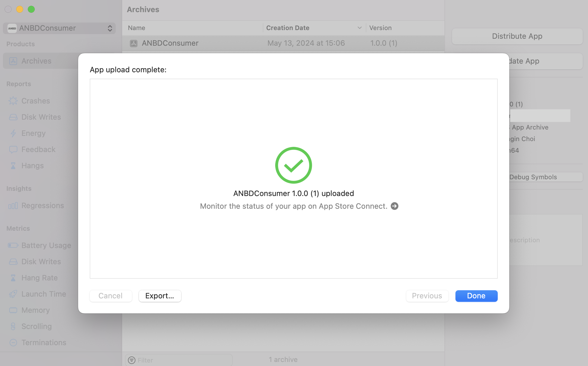Click the Done button
Screen dimensions: 588x366
(x=476, y=296)
